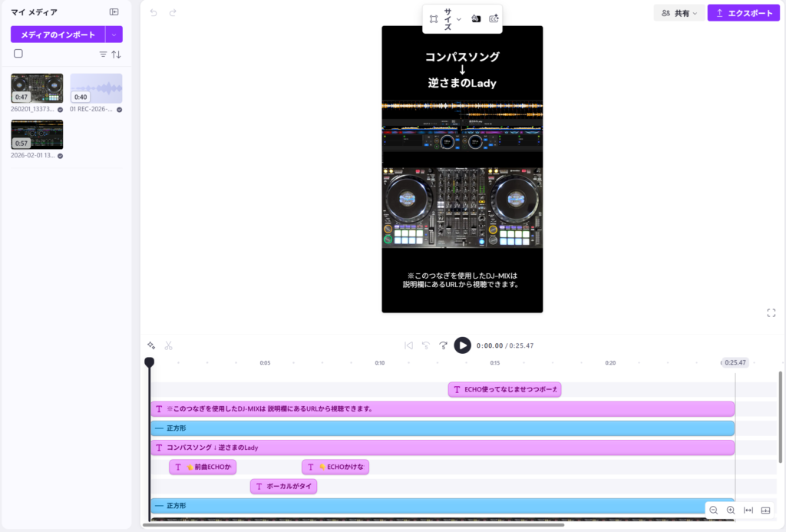
Task: Open the サイズ size dropdown
Action: [x=452, y=18]
